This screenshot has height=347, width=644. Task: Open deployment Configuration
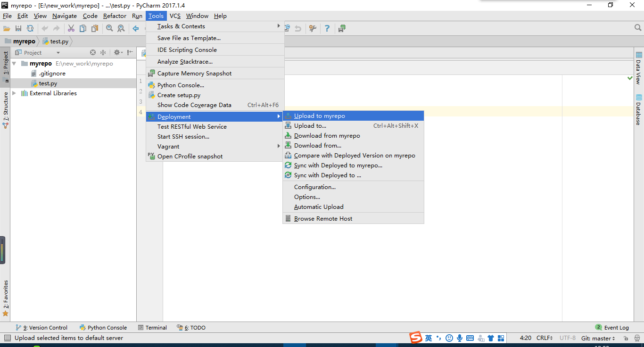[353, 187]
